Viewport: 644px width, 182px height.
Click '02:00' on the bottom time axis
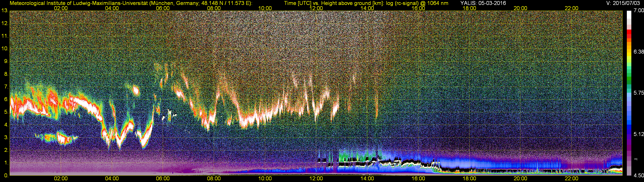click(x=61, y=179)
